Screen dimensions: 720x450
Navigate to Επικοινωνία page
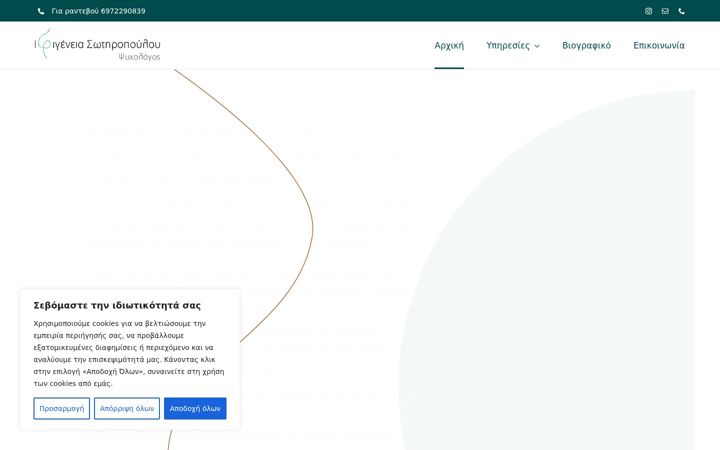tap(658, 45)
